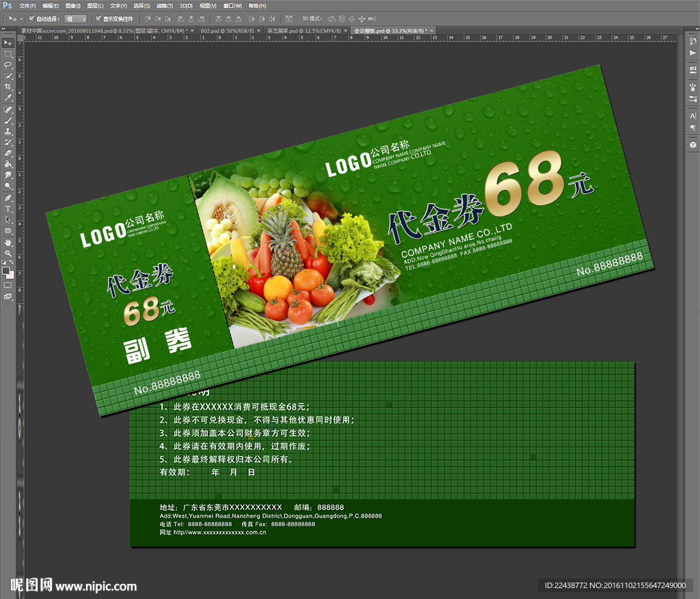Open the 窗口(W) menu

pyautogui.click(x=232, y=5)
